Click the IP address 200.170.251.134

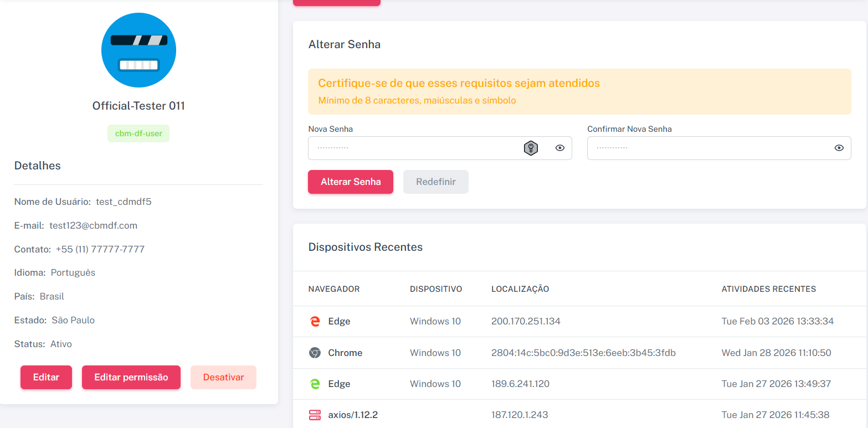pyautogui.click(x=526, y=321)
